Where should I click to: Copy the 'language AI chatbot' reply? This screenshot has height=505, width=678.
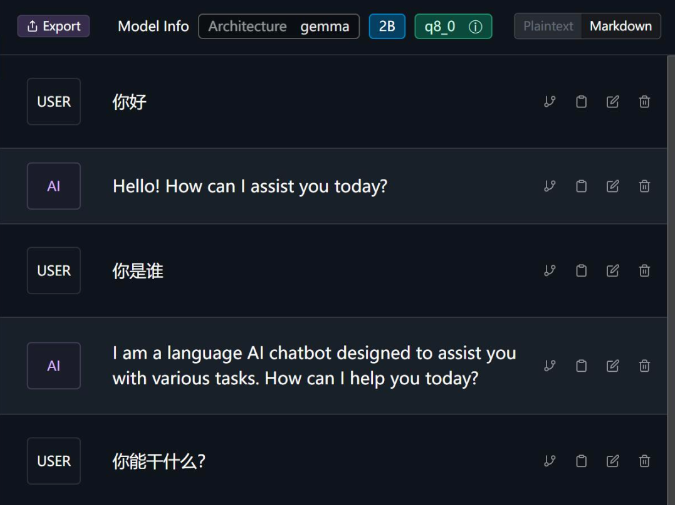pyautogui.click(x=581, y=366)
